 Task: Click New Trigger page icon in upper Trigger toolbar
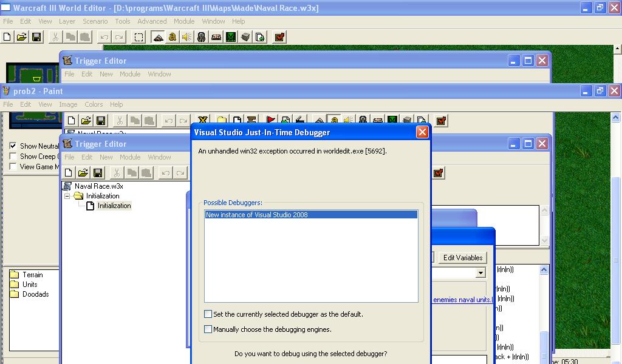pos(237,120)
